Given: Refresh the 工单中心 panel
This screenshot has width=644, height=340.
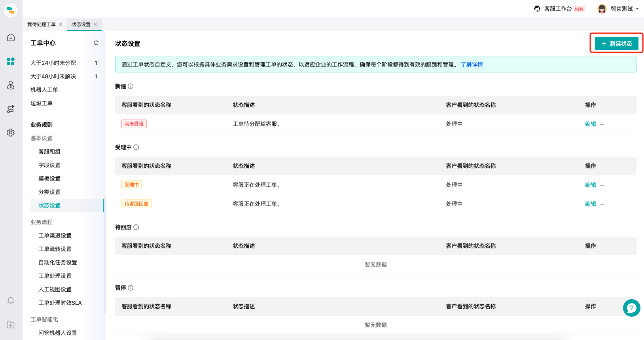Looking at the screenshot, I should coord(96,43).
